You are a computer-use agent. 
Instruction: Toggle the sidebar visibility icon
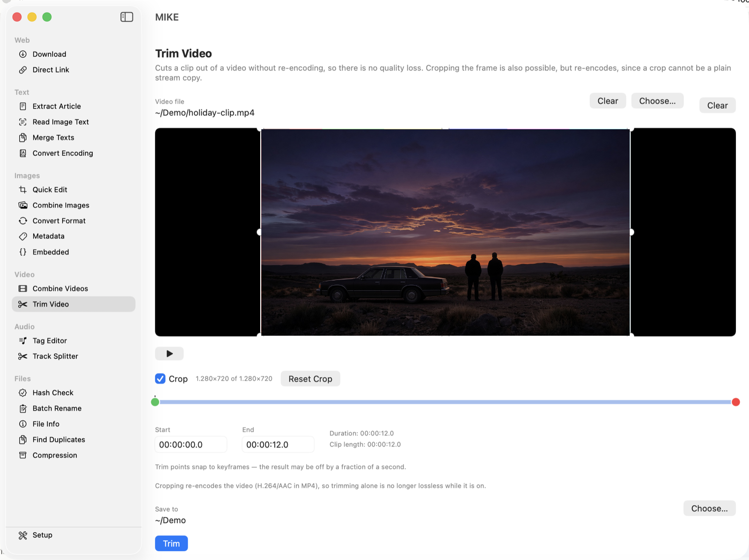127,17
